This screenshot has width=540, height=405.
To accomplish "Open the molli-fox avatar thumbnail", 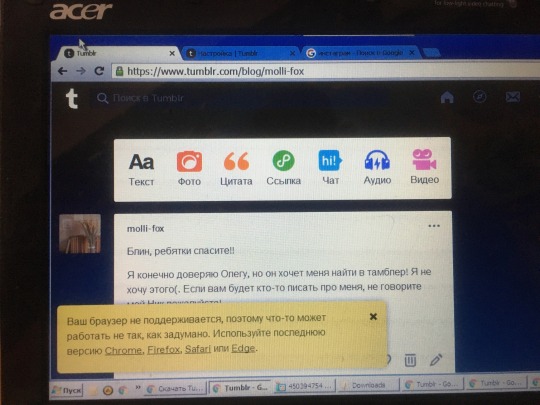I will (80, 234).
